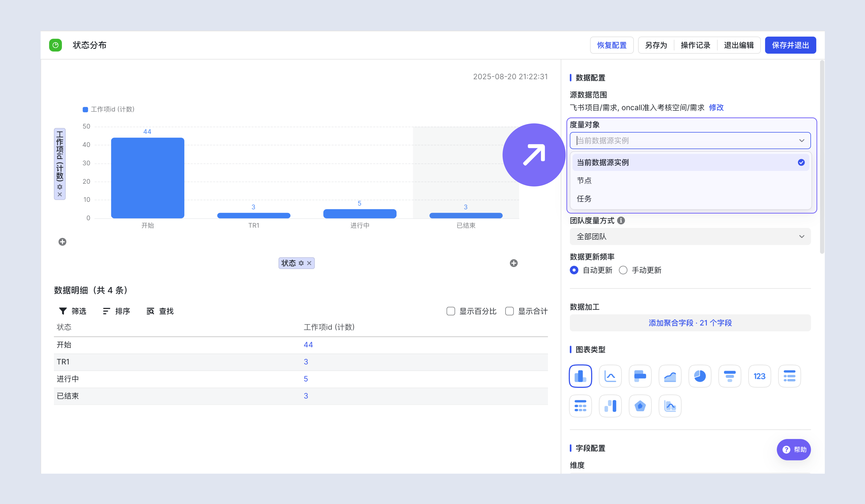The width and height of the screenshot is (865, 504).
Task: Open the 筛选 filter tool
Action: (x=72, y=311)
